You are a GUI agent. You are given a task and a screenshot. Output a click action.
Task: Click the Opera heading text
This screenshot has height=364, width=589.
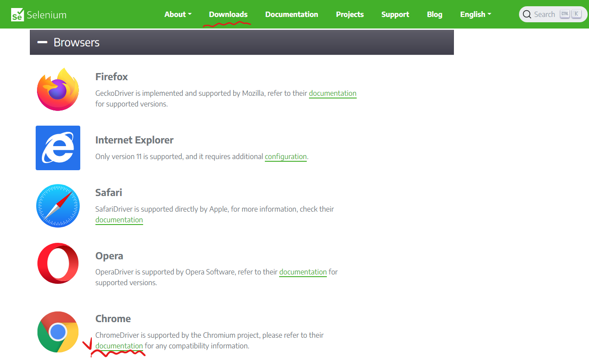[109, 256]
